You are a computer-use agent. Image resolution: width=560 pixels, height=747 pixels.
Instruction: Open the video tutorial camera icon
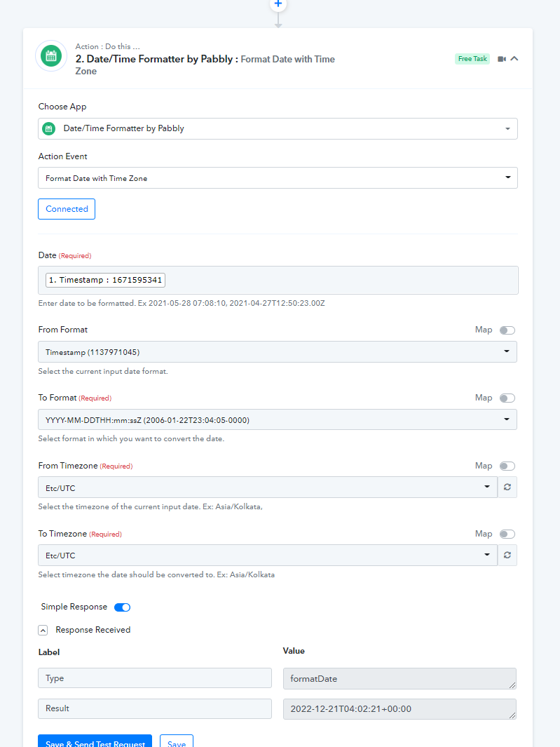pyautogui.click(x=501, y=59)
